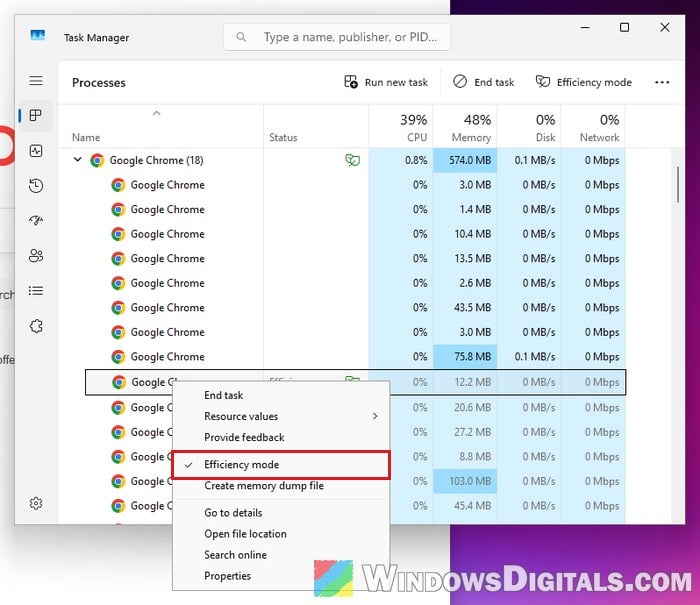
Task: Click the 0.8% CPU value
Action: click(416, 160)
